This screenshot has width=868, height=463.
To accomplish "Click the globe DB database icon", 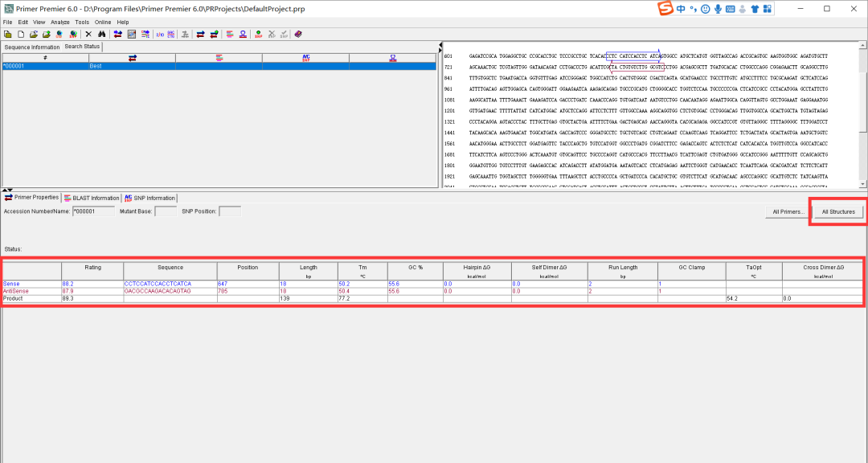I will pyautogui.click(x=59, y=35).
